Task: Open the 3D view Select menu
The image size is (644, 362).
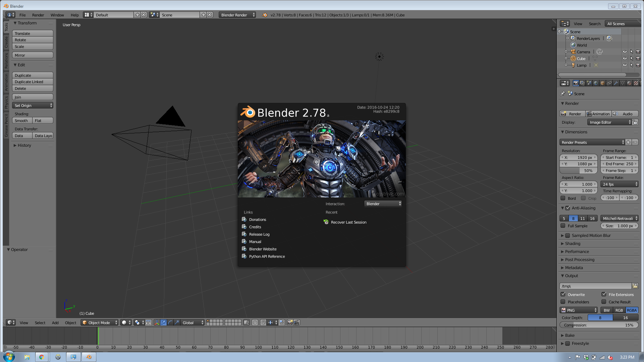Action: click(40, 322)
